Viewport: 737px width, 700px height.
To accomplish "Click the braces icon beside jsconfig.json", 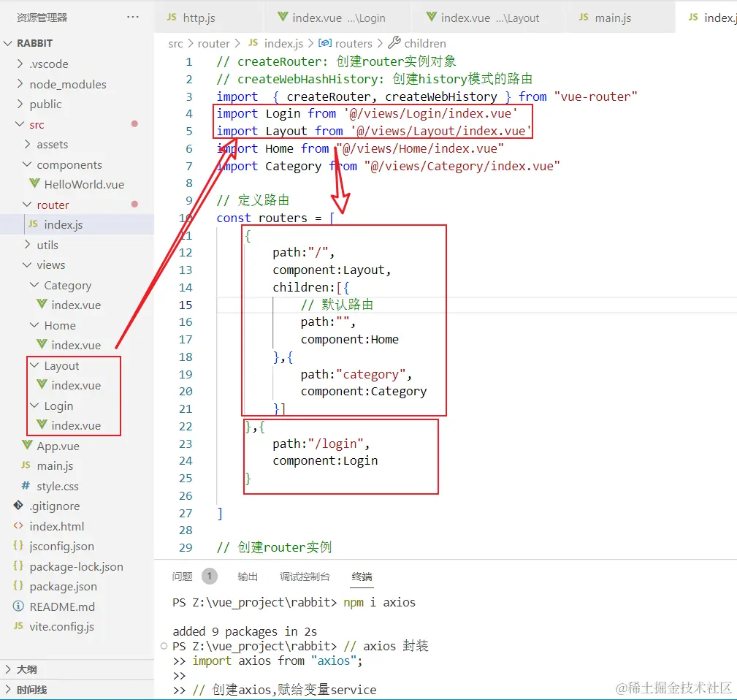I will (x=18, y=545).
